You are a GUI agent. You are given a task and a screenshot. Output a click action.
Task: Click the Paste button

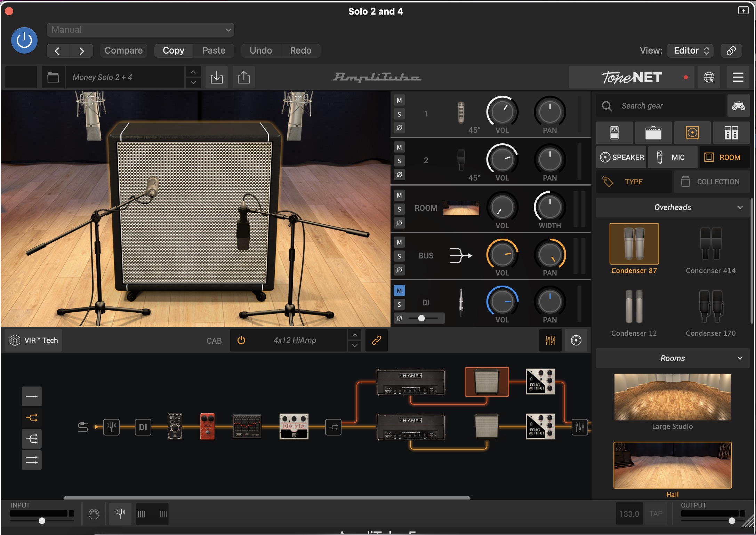[214, 51]
